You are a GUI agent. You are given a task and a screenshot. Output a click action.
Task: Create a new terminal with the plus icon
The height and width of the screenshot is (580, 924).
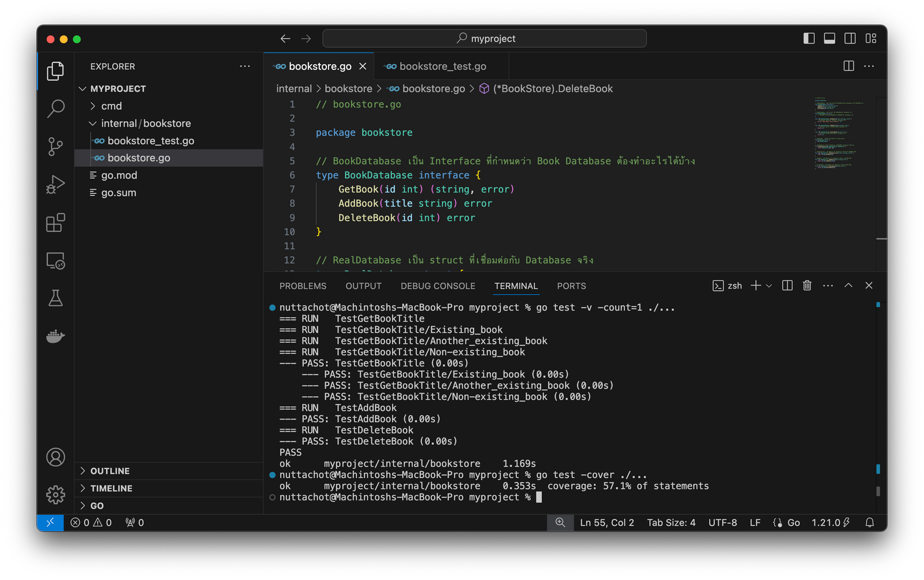(x=755, y=285)
